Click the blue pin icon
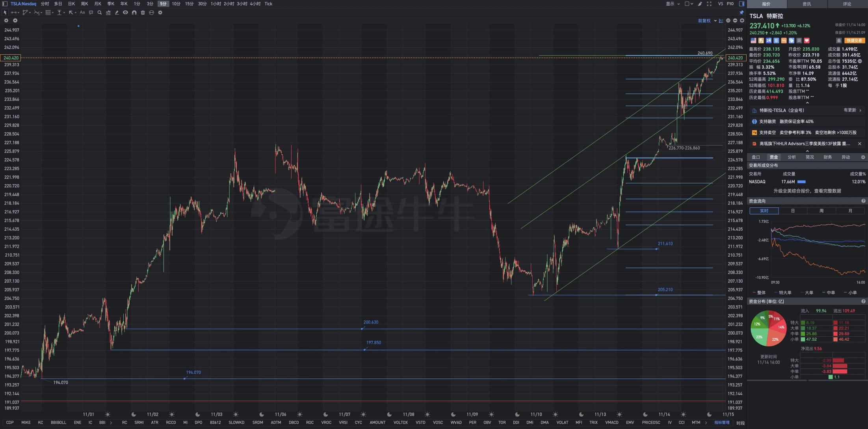The height and width of the screenshot is (429, 868). (742, 13)
